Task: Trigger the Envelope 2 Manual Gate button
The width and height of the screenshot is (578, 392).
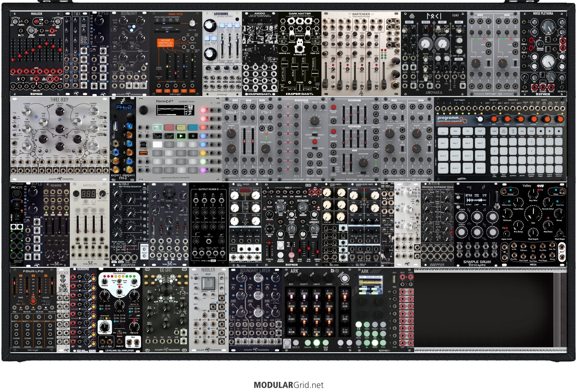Action: pyautogui.click(x=333, y=131)
